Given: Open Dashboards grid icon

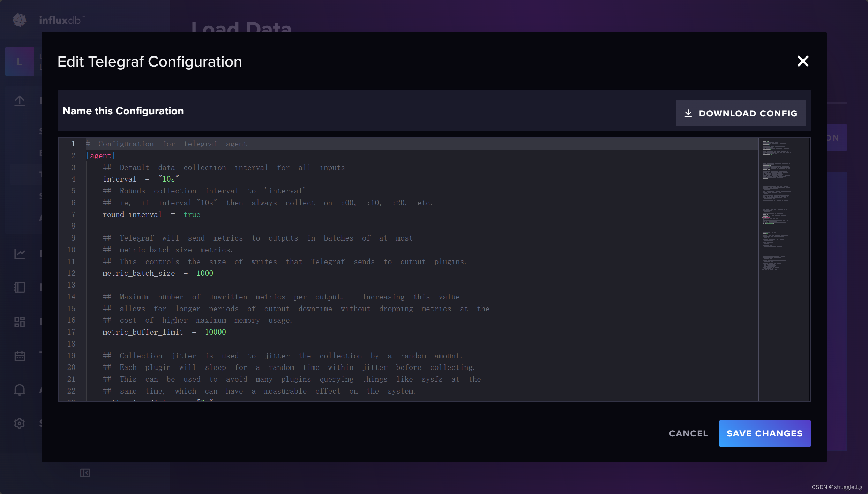Looking at the screenshot, I should pyautogui.click(x=20, y=321).
